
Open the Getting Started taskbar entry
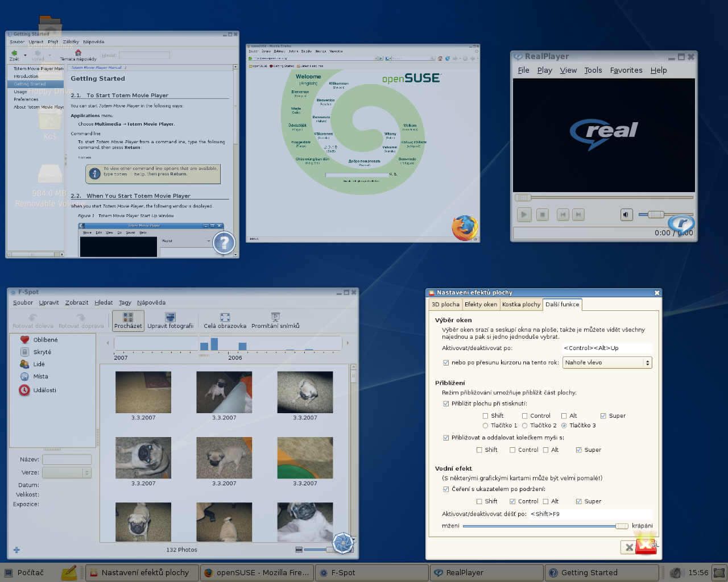coord(602,573)
